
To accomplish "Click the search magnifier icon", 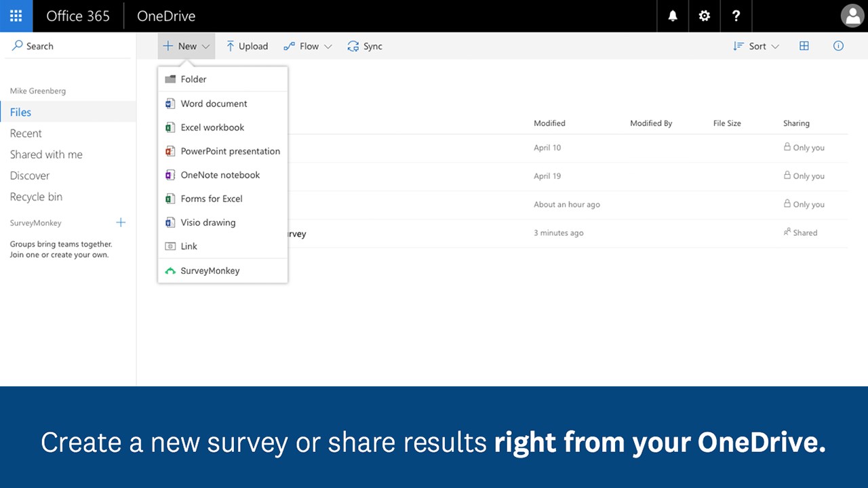I will coord(18,45).
